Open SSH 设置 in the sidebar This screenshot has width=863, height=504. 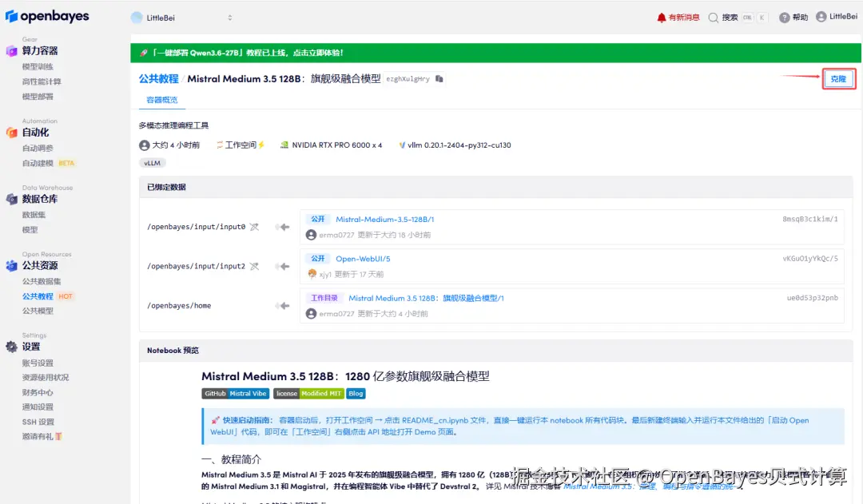tap(38, 422)
